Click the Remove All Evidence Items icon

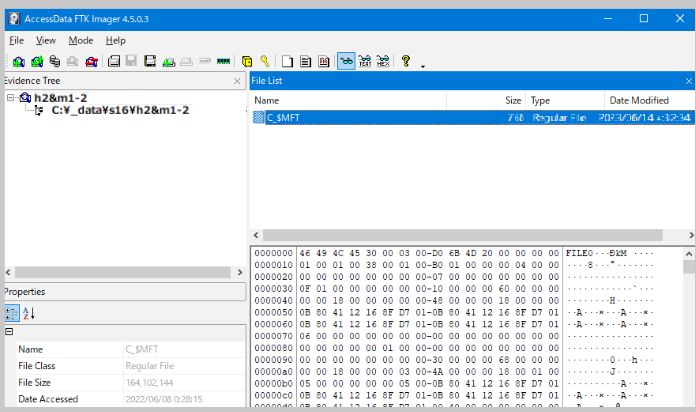(91, 61)
